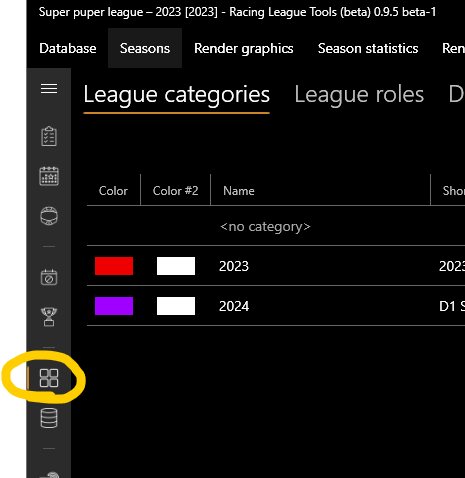Open the trophy sidebar icon
The width and height of the screenshot is (465, 478).
tap(49, 317)
